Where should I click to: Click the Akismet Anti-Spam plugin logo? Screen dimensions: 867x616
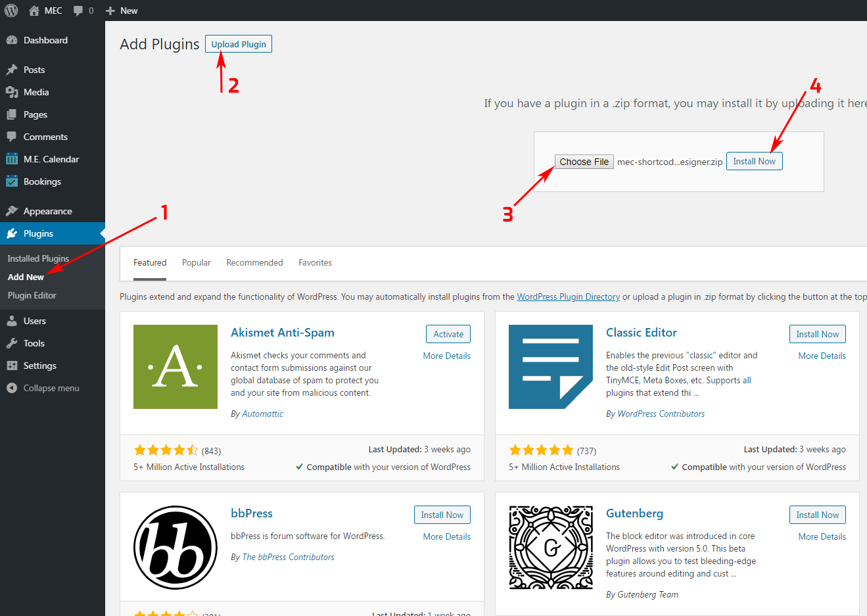(x=176, y=367)
